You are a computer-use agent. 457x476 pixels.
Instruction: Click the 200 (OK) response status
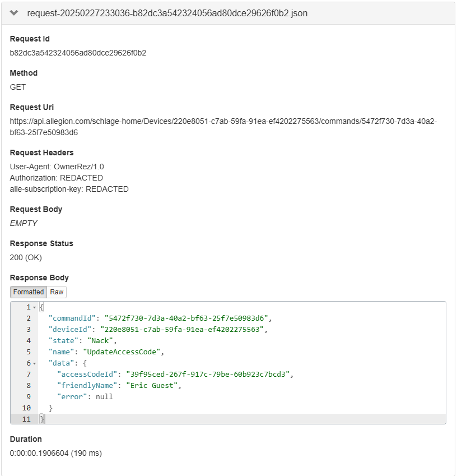[26, 257]
